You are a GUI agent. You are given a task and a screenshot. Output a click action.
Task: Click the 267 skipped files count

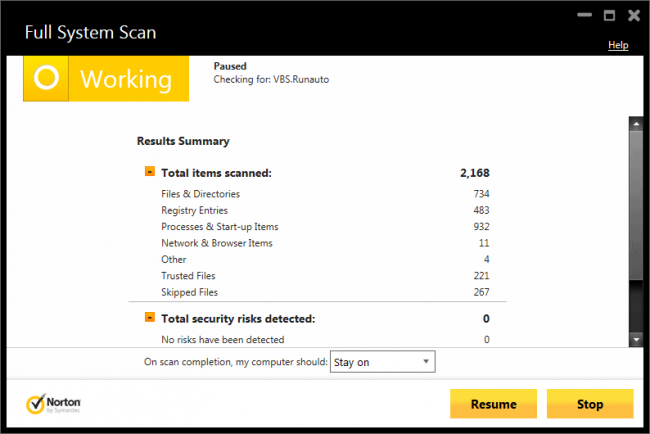click(481, 292)
